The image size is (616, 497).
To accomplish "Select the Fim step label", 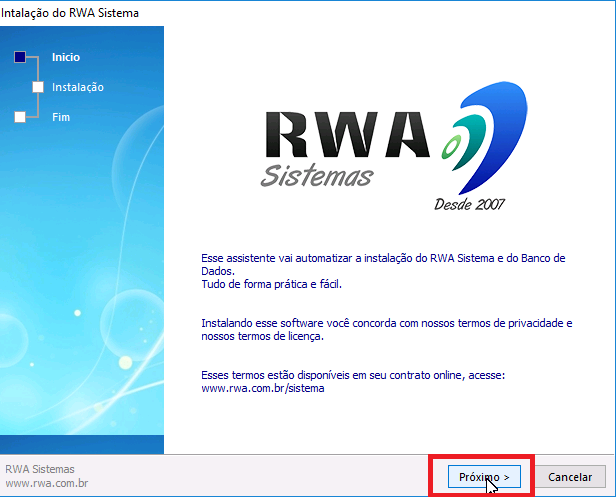I will pos(61,117).
